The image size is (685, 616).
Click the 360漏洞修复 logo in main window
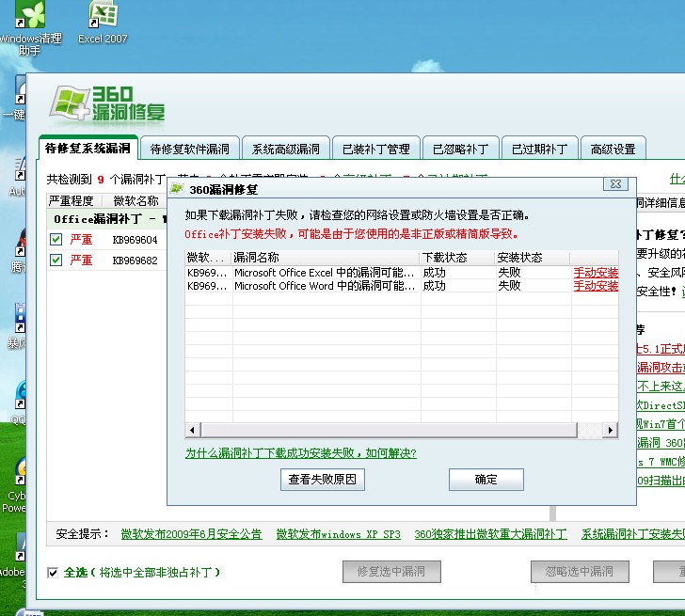point(107,103)
